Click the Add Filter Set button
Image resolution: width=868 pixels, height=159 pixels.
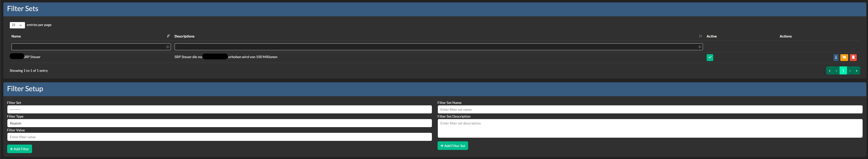tap(452, 146)
